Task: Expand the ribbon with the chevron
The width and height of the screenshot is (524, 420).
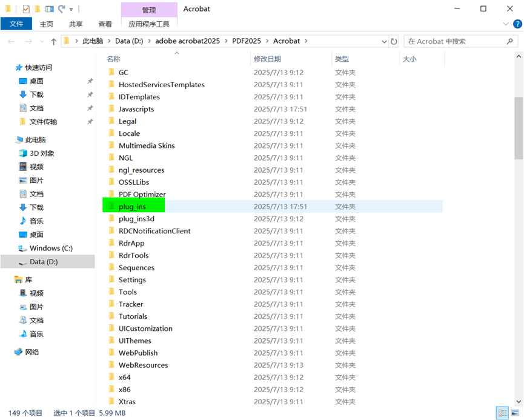Action: click(506, 24)
